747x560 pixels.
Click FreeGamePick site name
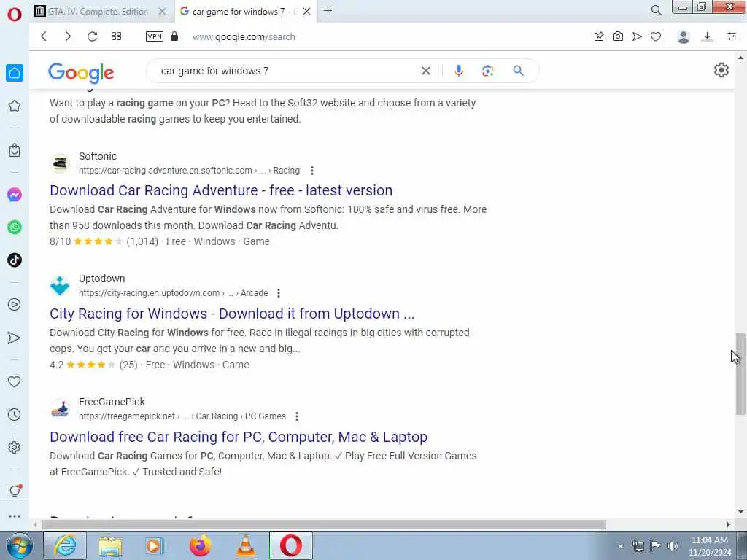pos(112,402)
